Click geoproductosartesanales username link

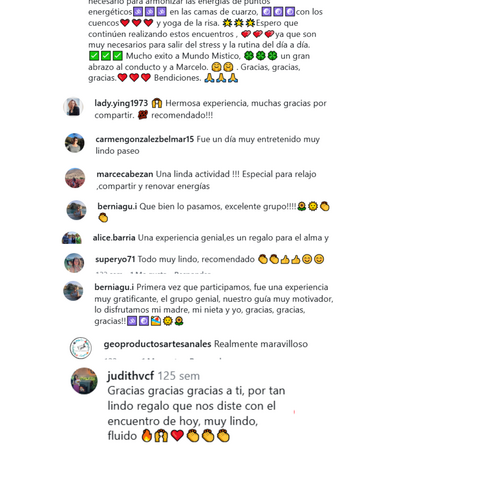(157, 344)
